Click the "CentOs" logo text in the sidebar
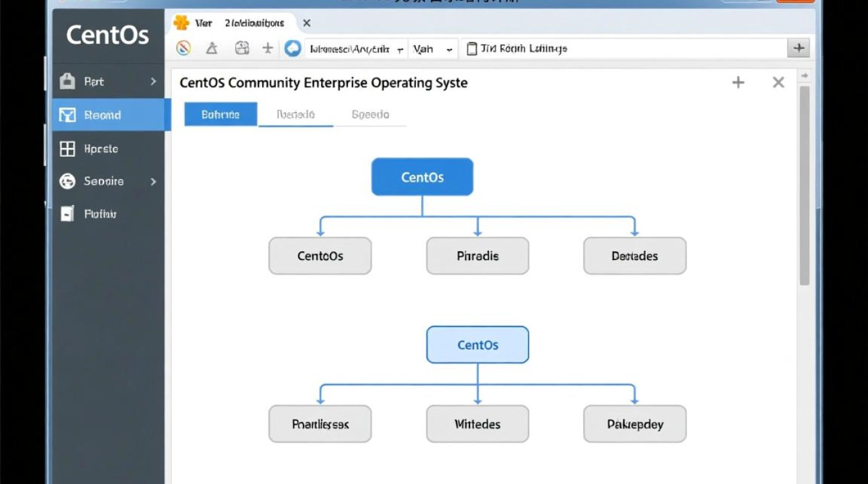Screen dimensions: 868x484 108,35
